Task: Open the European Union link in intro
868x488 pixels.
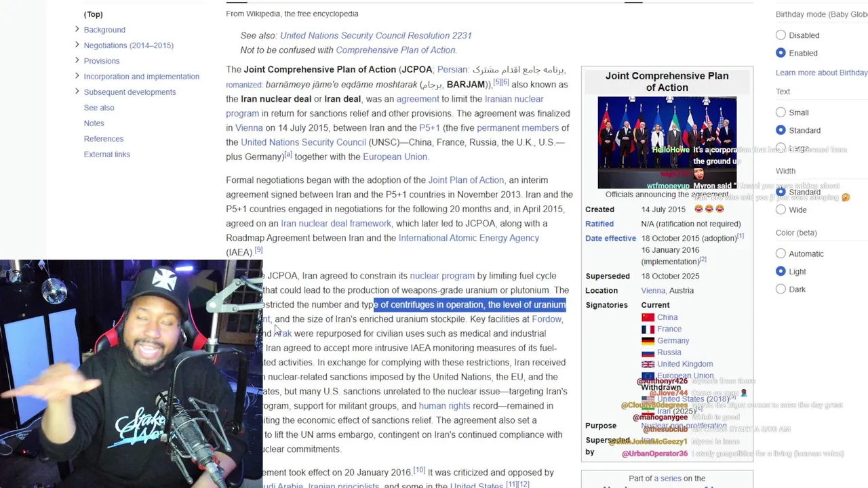Action: click(395, 157)
